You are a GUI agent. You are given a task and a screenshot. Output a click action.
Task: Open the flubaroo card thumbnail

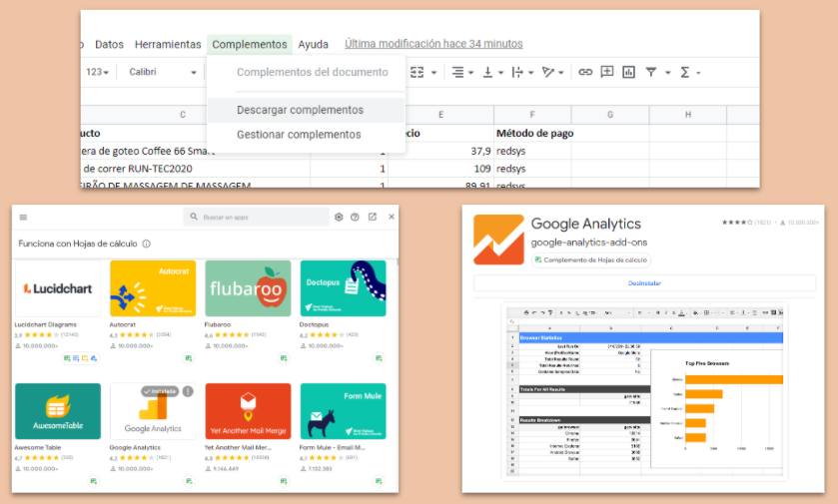[x=248, y=288]
